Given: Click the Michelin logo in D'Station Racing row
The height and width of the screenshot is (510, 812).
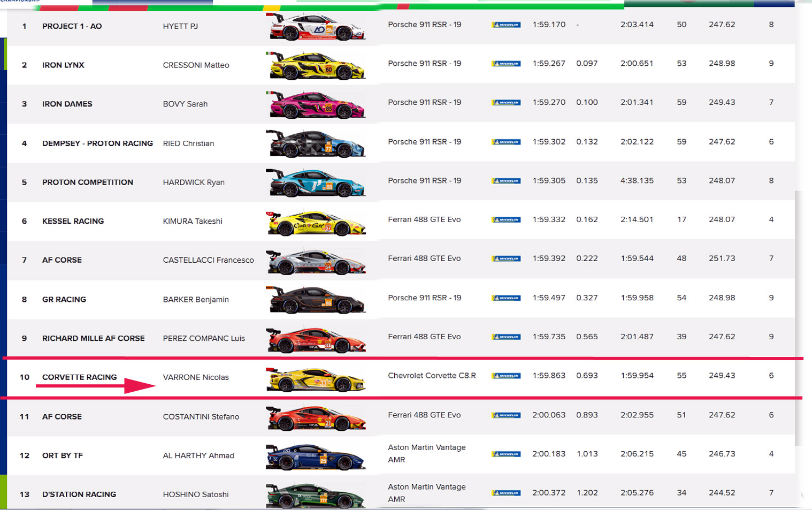Looking at the screenshot, I should click(x=506, y=493).
